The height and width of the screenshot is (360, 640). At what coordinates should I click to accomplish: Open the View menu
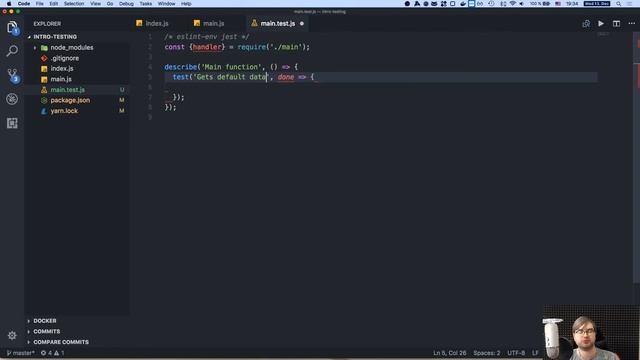[96, 4]
